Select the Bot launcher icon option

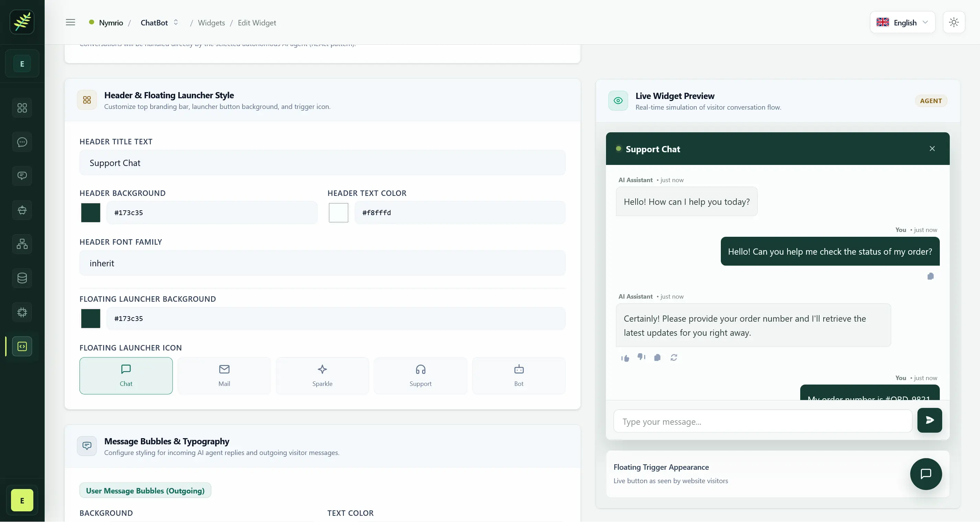(x=519, y=376)
